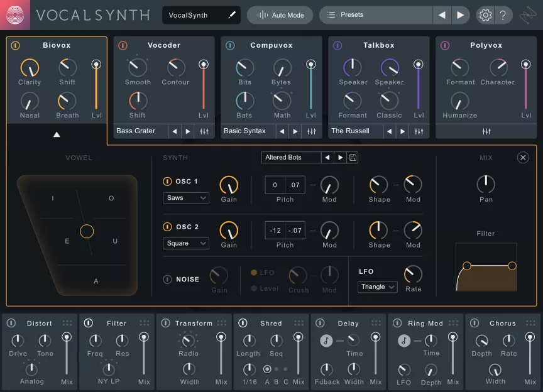Open Basic Syntax preset list
543x392 pixels.
coord(248,131)
